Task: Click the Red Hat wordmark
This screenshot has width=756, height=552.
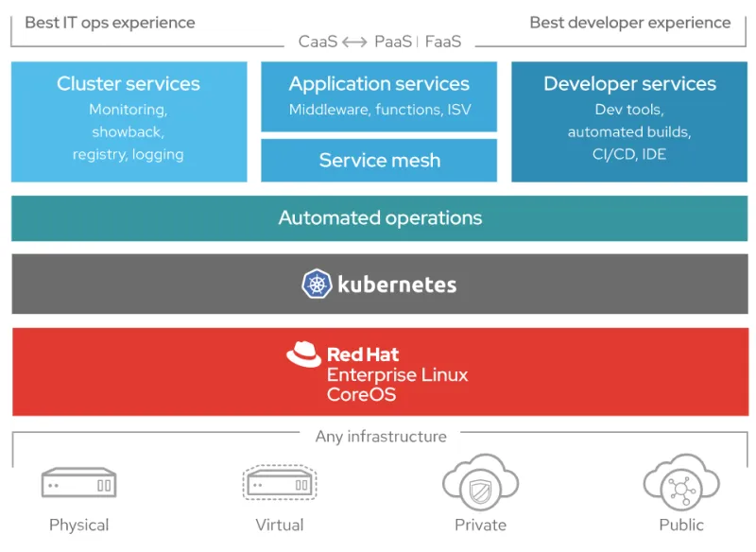Action: point(363,354)
